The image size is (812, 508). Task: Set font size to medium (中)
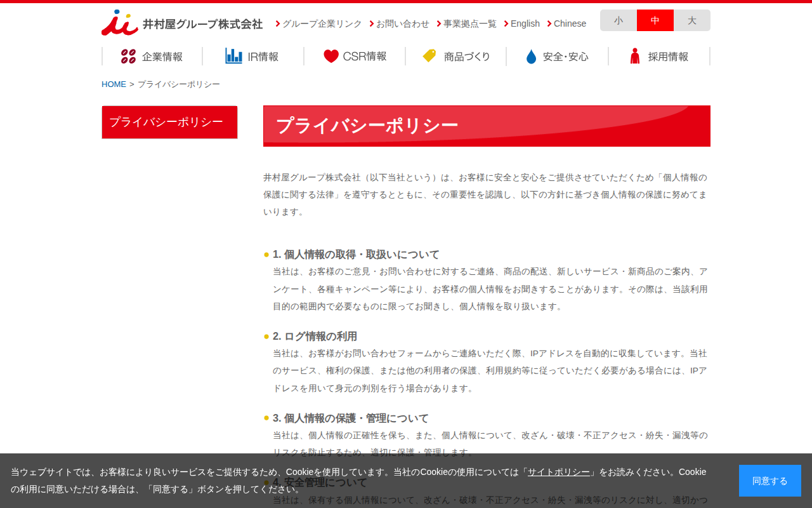pyautogui.click(x=655, y=20)
